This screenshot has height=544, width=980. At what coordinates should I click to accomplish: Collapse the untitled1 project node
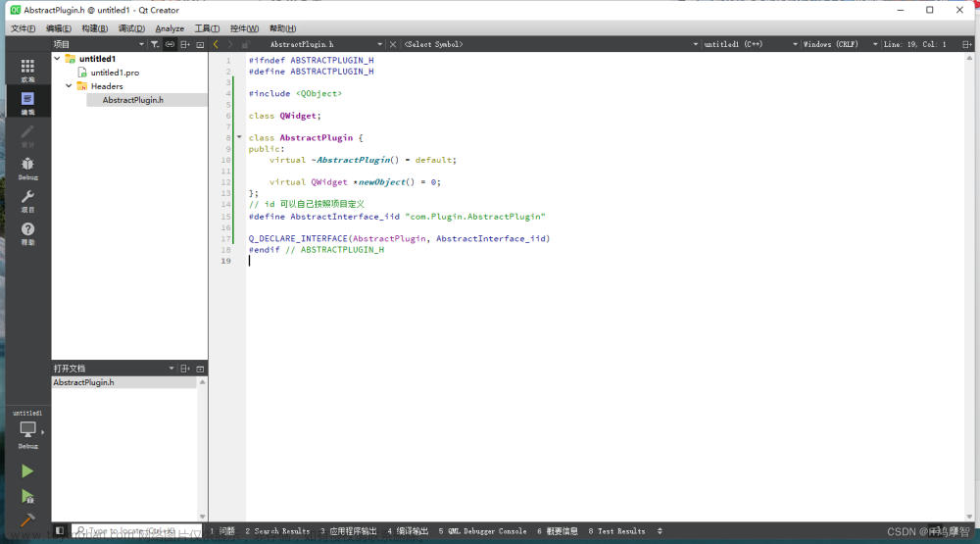pyautogui.click(x=57, y=58)
